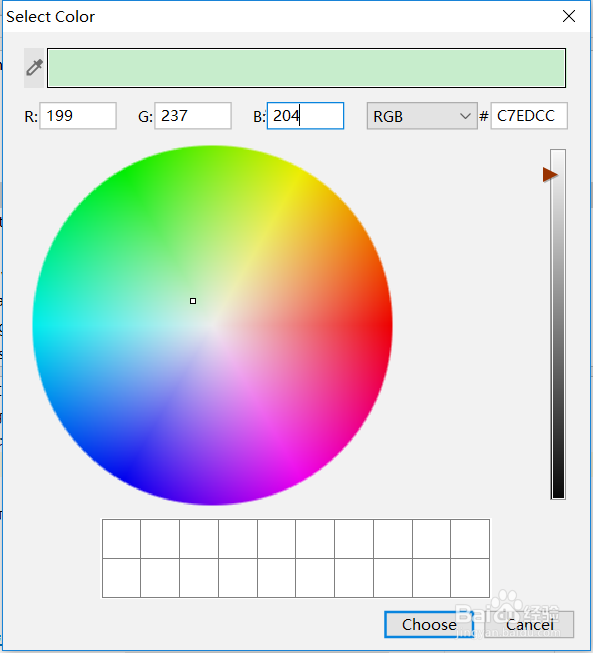This screenshot has height=653, width=593.
Task: Click the hex field showing C7EDCC
Action: [529, 116]
